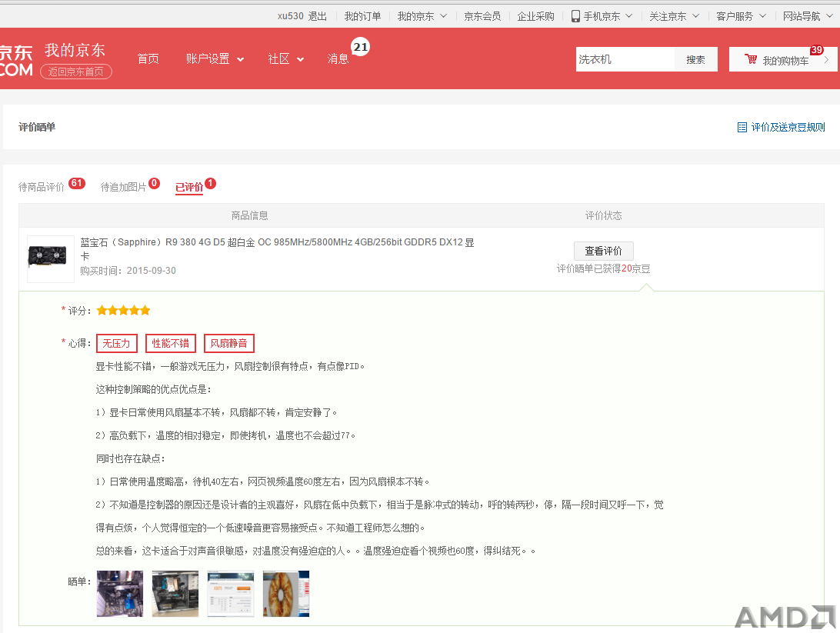The height and width of the screenshot is (633, 840).
Task: Open the 我的订单 link
Action: [362, 16]
